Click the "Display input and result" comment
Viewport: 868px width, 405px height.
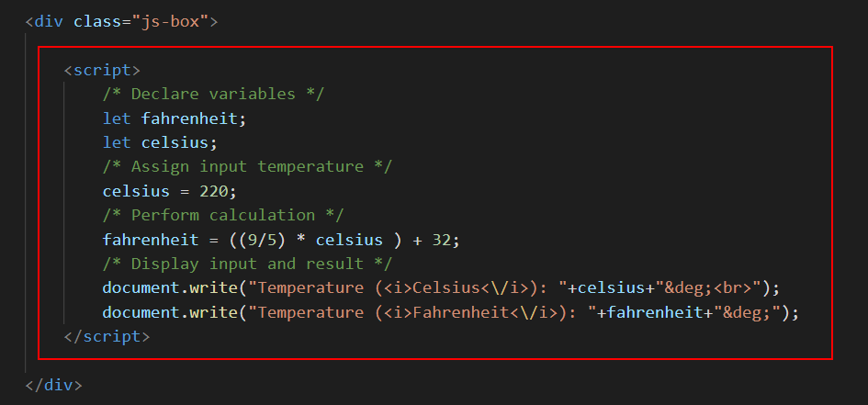point(247,264)
